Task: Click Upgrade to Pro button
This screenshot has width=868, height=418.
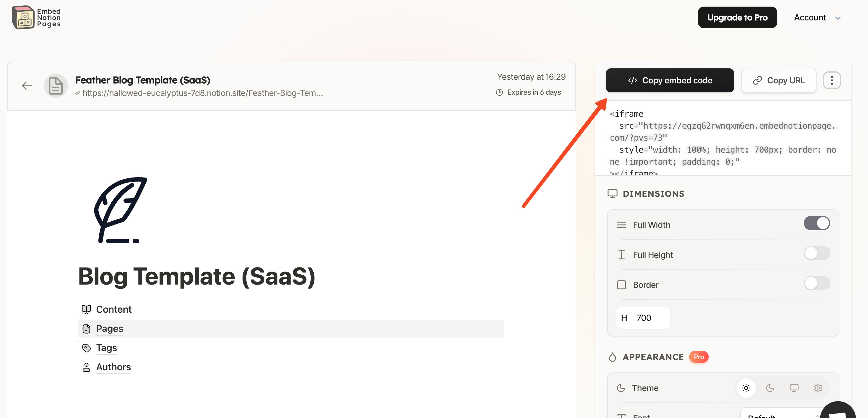Action: [x=737, y=17]
